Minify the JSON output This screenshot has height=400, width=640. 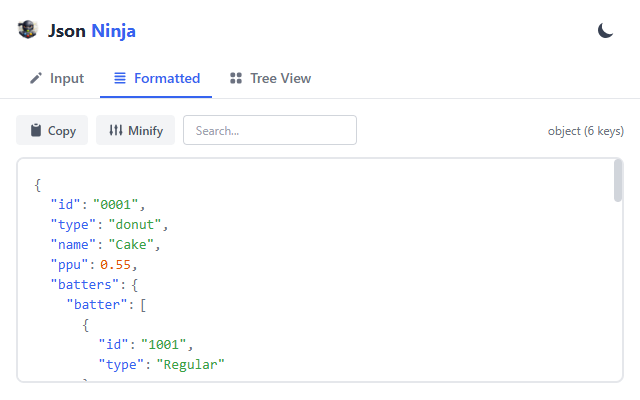coord(136,130)
